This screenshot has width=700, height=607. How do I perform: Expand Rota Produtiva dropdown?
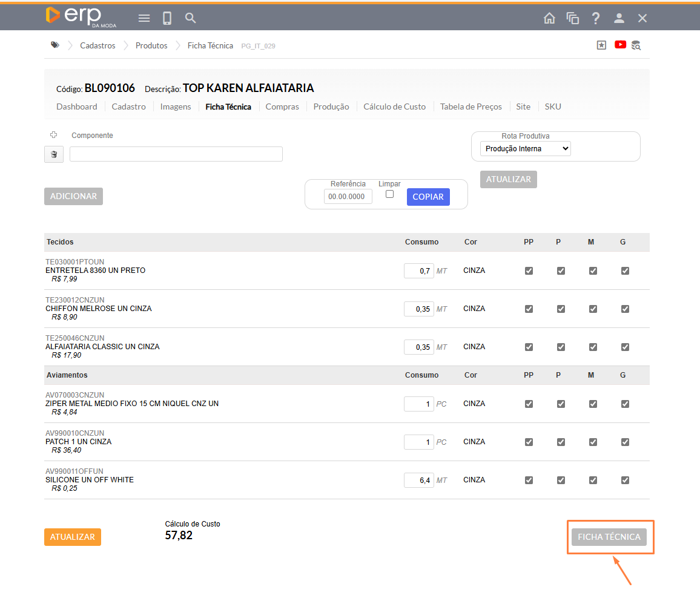pos(525,149)
